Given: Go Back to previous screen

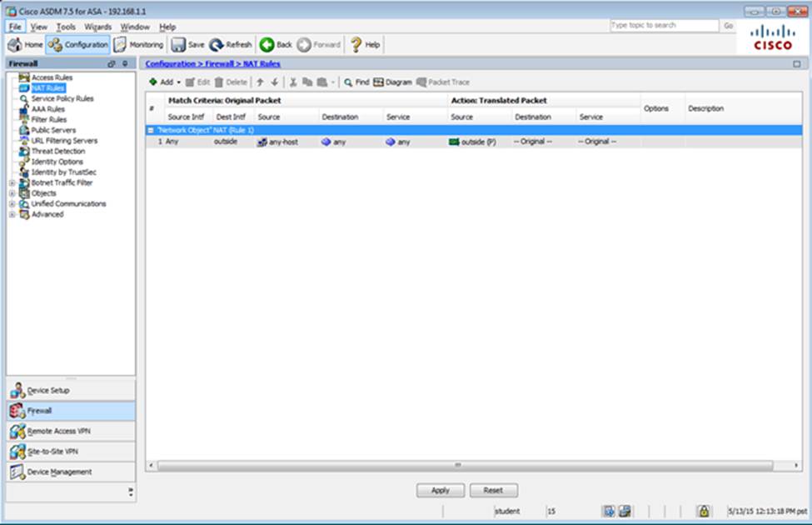Looking at the screenshot, I should point(276,45).
